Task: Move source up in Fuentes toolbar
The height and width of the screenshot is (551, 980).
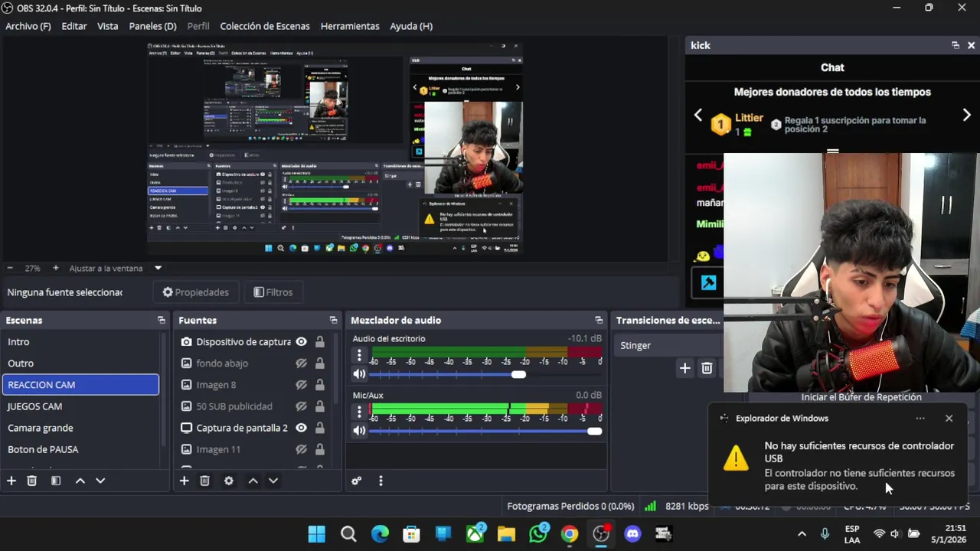Action: pyautogui.click(x=253, y=481)
